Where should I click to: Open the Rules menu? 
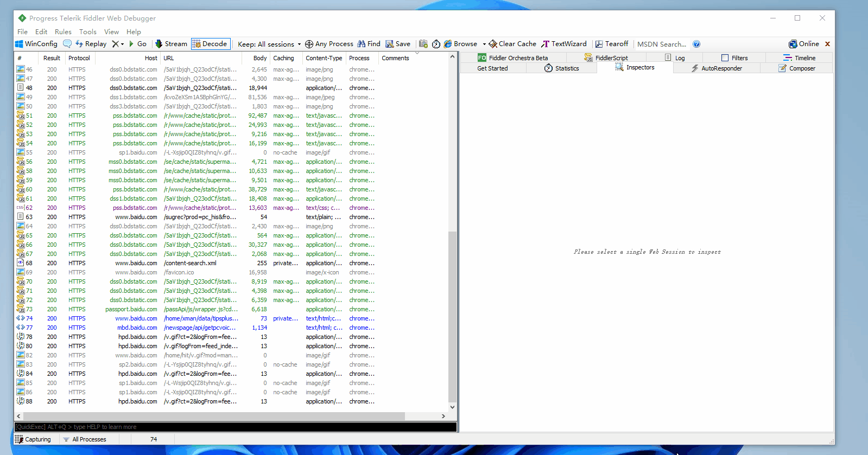[x=63, y=32]
